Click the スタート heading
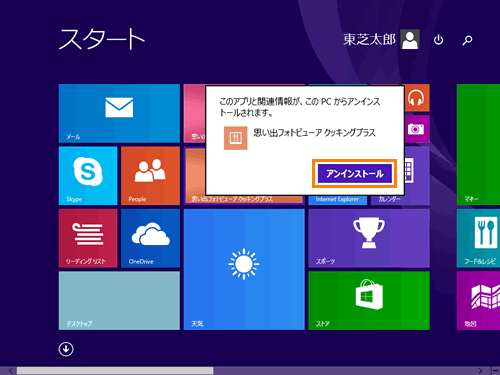Screen dimensions: 500x375 coord(102,39)
